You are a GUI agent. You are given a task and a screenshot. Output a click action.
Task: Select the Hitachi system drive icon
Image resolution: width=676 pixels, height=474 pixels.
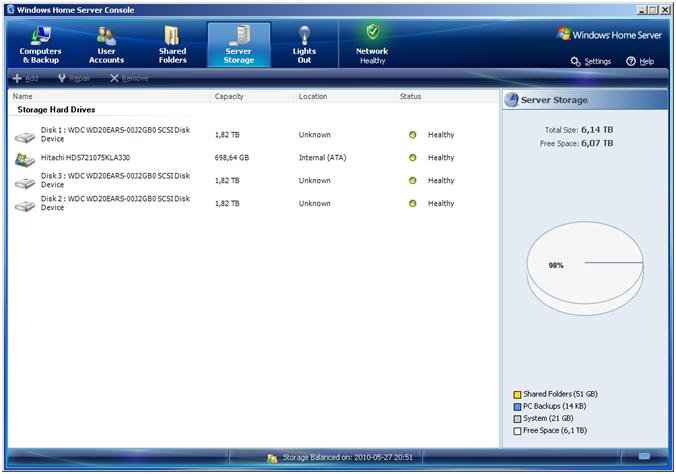[25, 160]
